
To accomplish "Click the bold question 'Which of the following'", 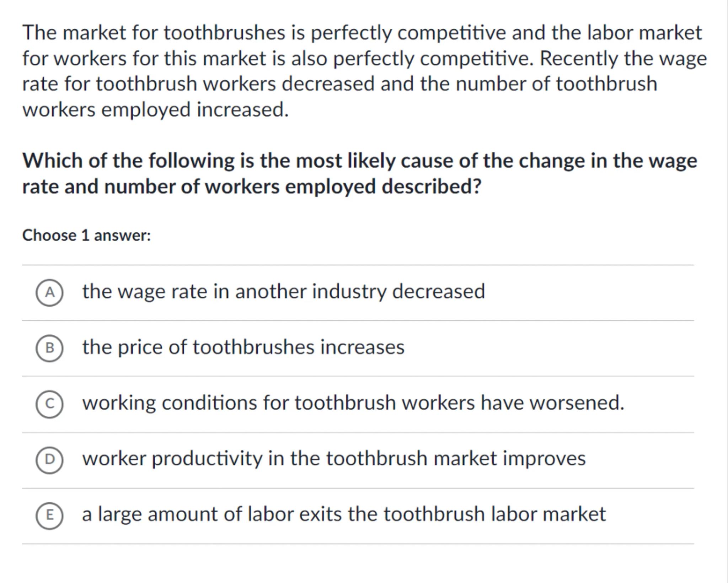I will [359, 161].
